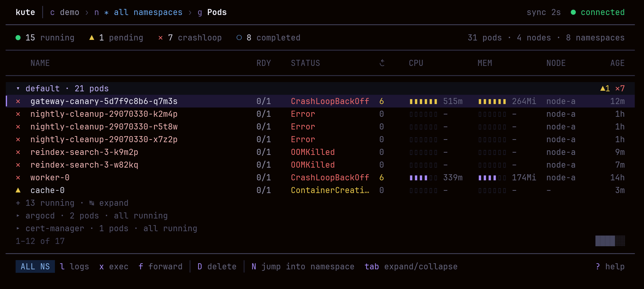Screen dimensions: 644x289
Task: Toggle the ALL NS mode badge
Action: pos(35,266)
